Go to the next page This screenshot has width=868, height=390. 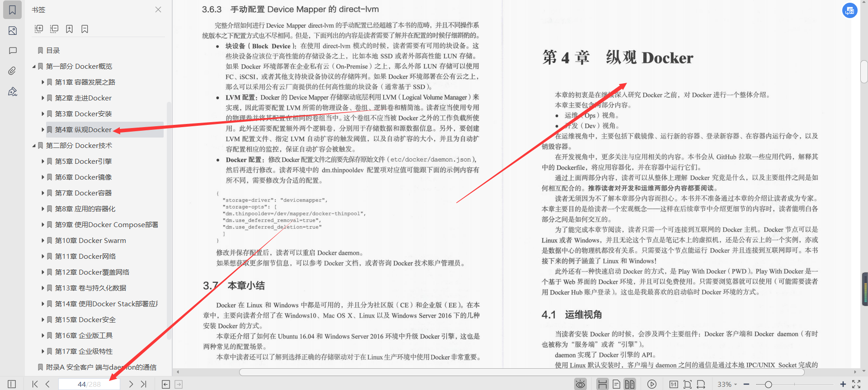[131, 384]
